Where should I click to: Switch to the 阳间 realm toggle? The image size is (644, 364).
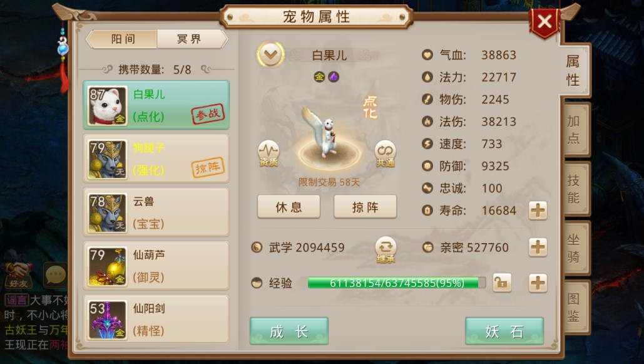coord(123,39)
